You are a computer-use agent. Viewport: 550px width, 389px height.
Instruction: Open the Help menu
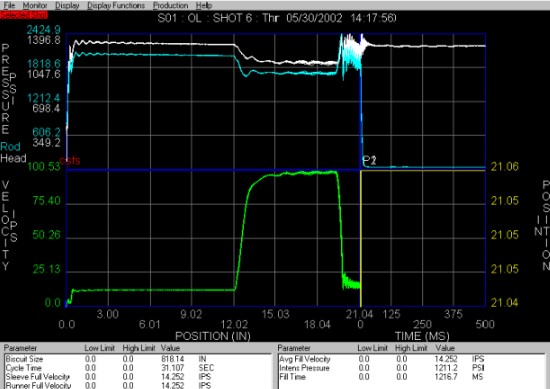(x=203, y=5)
